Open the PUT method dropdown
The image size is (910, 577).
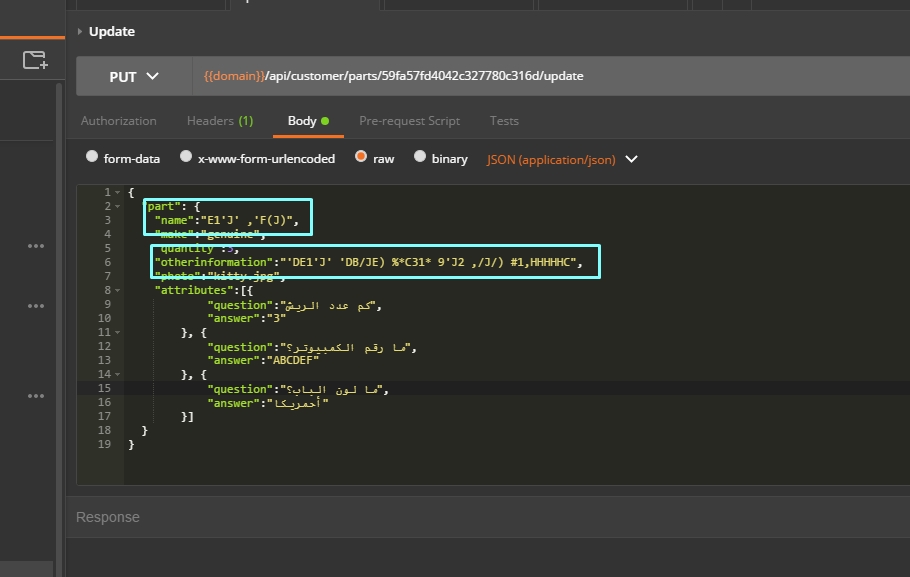[134, 77]
